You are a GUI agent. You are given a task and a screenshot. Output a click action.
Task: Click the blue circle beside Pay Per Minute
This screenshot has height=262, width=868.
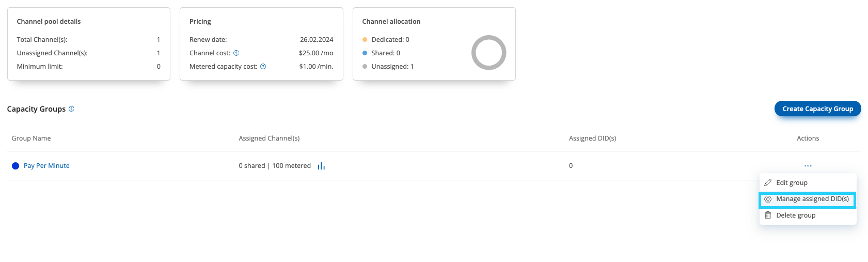pos(15,166)
